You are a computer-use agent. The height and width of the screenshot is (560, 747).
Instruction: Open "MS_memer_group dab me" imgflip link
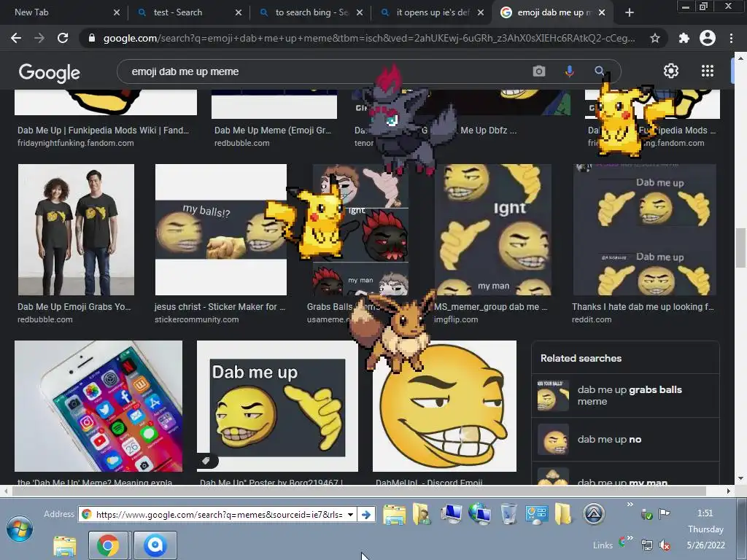click(491, 307)
